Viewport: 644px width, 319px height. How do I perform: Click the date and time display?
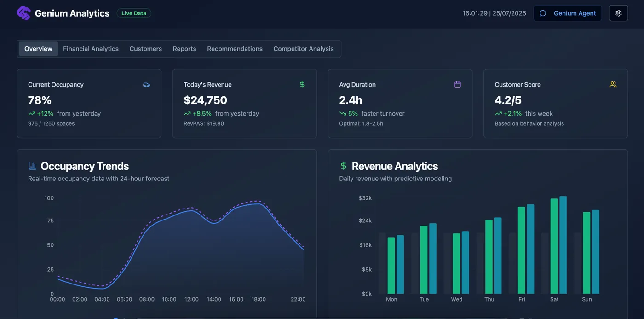(494, 13)
